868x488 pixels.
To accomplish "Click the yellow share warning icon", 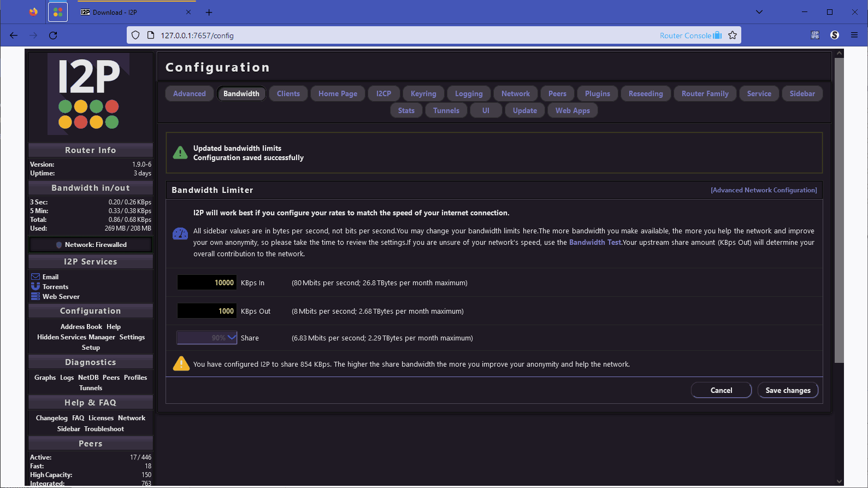I will tap(181, 363).
